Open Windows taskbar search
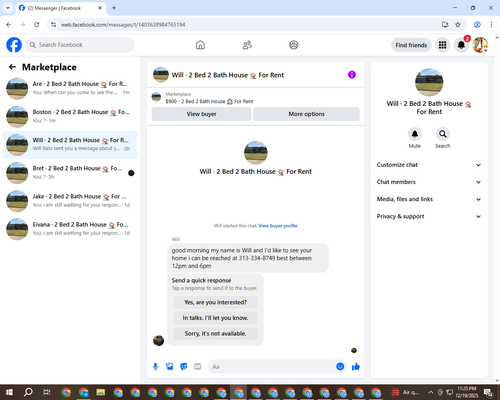 point(28,392)
